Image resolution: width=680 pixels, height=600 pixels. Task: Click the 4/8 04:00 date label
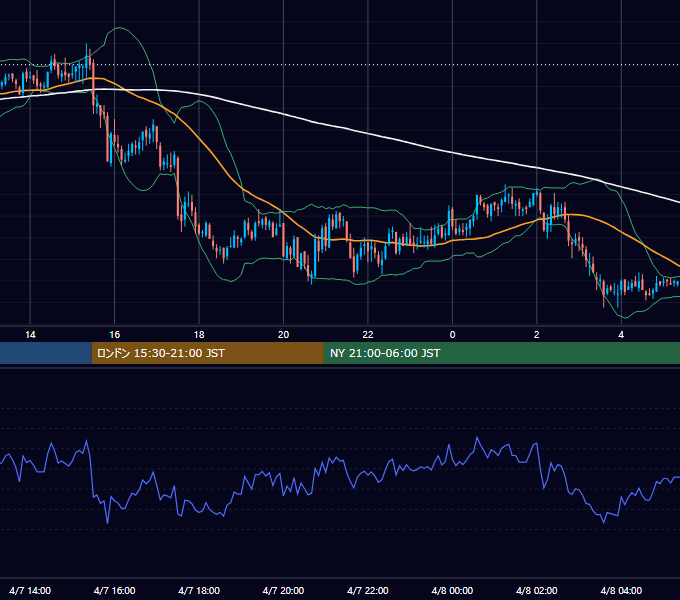[621, 590]
